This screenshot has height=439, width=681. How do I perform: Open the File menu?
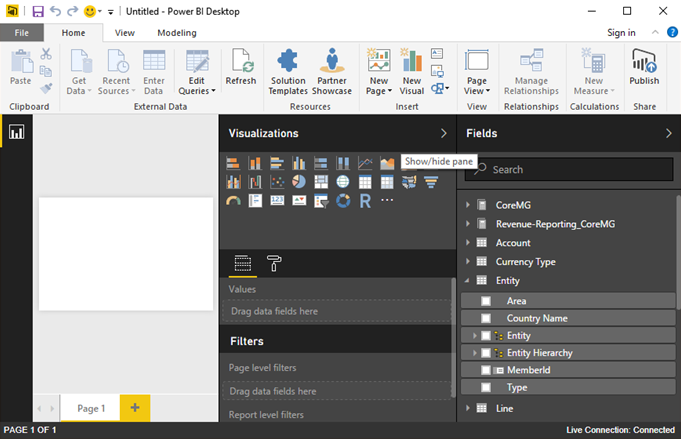tap(21, 33)
